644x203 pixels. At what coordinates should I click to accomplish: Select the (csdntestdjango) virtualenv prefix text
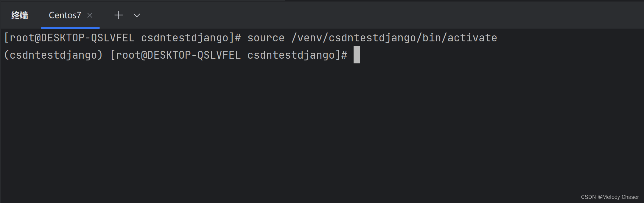point(52,55)
